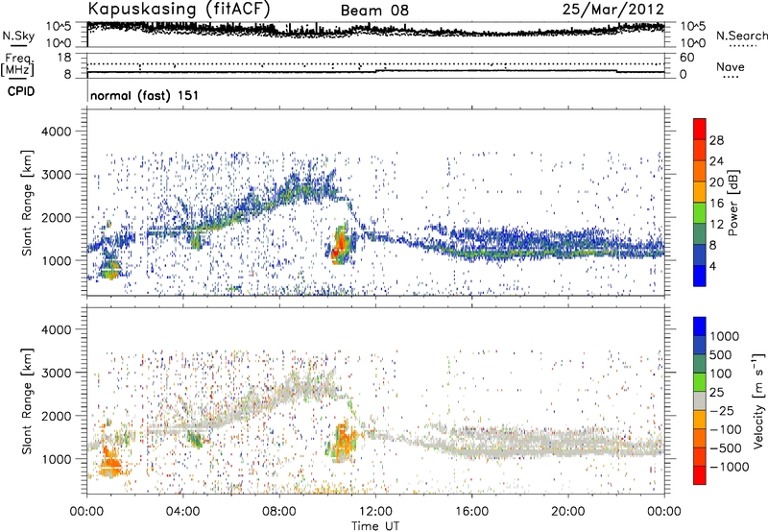Click the 'Velocity [m s-1]' colorbar label
Screen dimensions: 768x532
pyautogui.click(x=758, y=400)
